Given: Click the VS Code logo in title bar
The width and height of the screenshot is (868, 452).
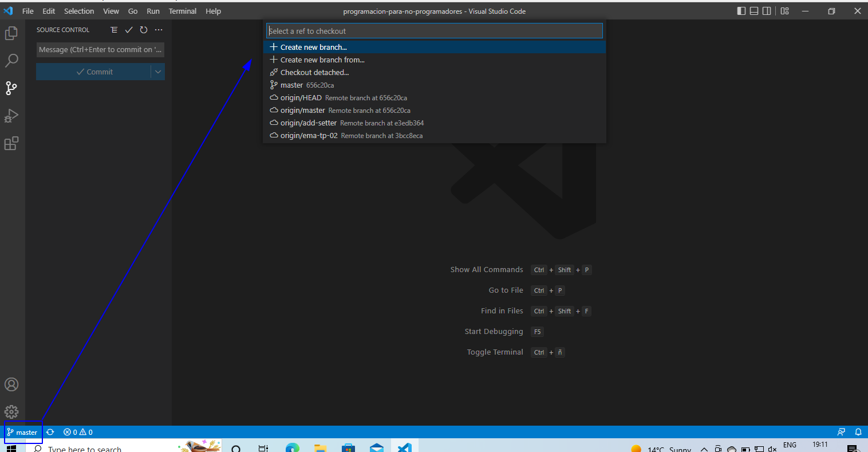Looking at the screenshot, I should (x=8, y=11).
